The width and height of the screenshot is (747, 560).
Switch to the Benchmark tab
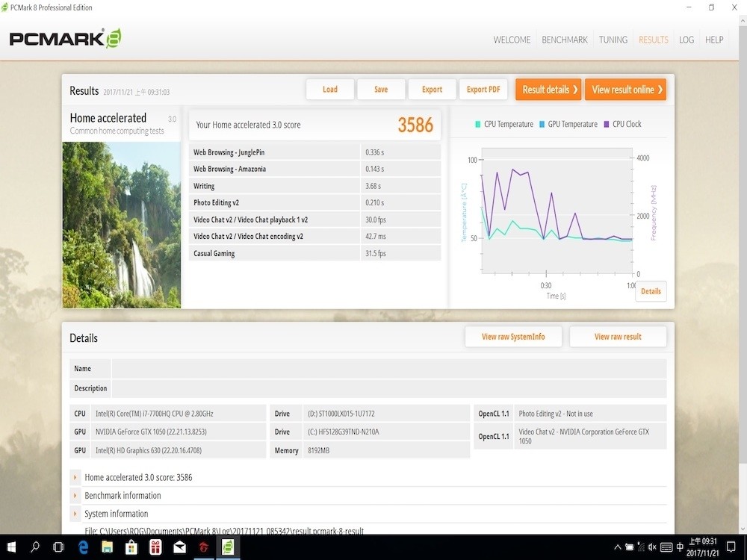pyautogui.click(x=564, y=40)
